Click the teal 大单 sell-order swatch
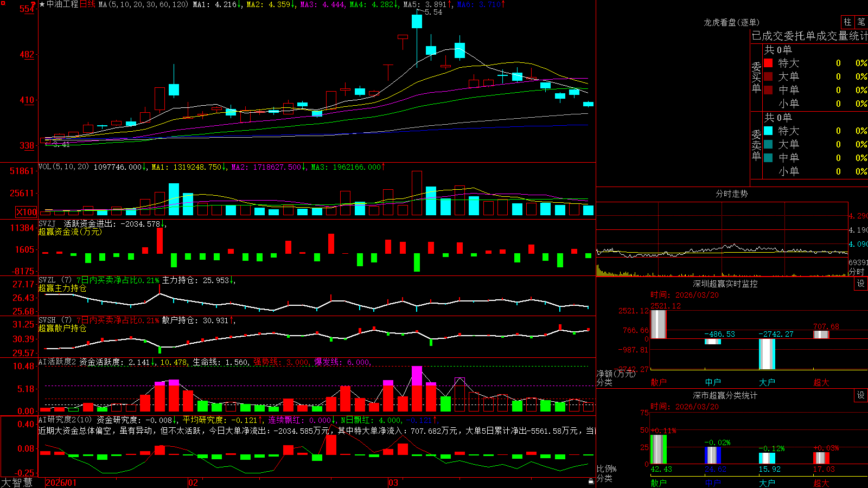The image size is (868, 488). click(768, 144)
